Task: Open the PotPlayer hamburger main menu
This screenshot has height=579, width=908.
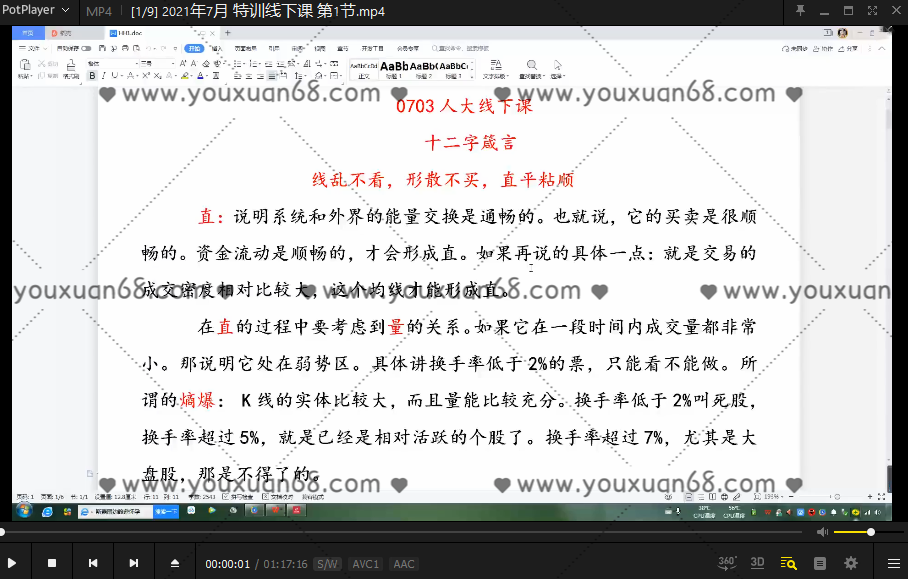Action: tap(893, 562)
